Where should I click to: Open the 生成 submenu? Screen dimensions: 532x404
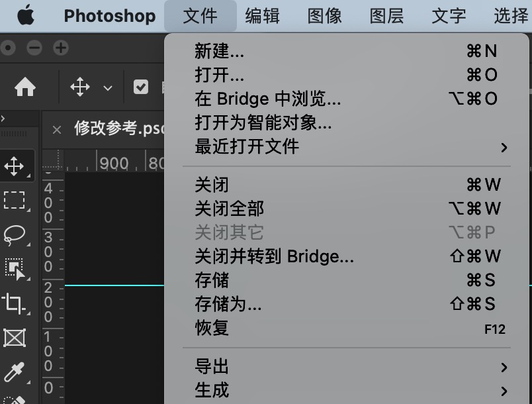point(210,390)
